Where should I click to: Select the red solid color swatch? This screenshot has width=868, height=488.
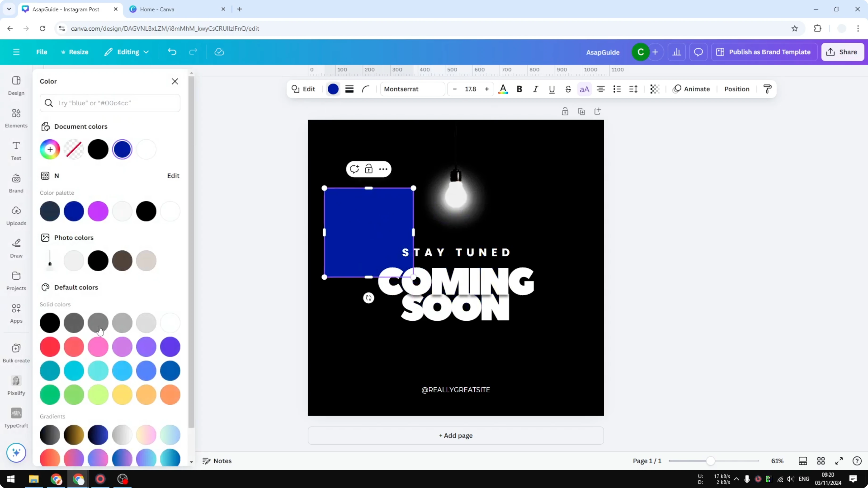[50, 347]
